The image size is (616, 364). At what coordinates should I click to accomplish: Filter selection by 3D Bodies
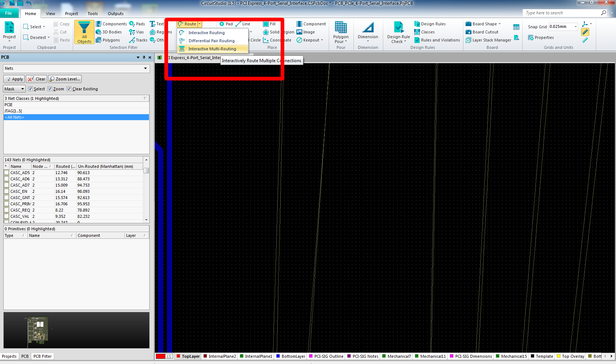(x=108, y=32)
